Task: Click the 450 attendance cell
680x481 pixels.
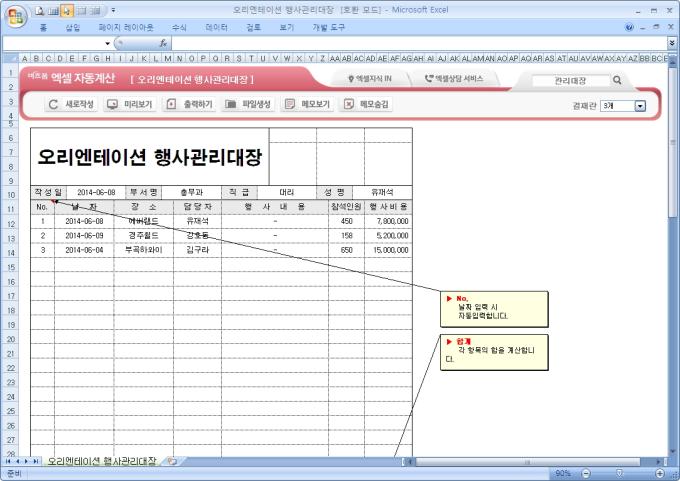Action: 347,222
